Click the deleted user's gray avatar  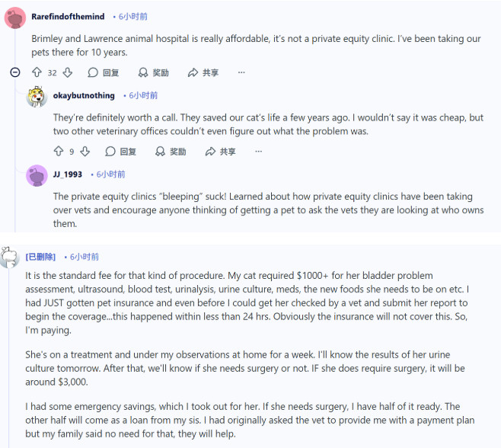tap(10, 257)
